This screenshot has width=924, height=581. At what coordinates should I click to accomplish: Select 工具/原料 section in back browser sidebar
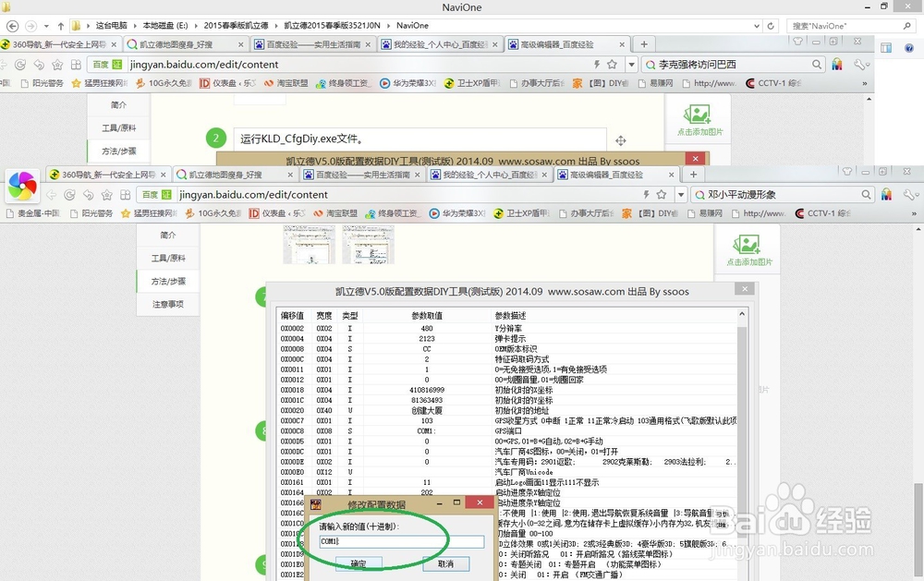pos(118,127)
